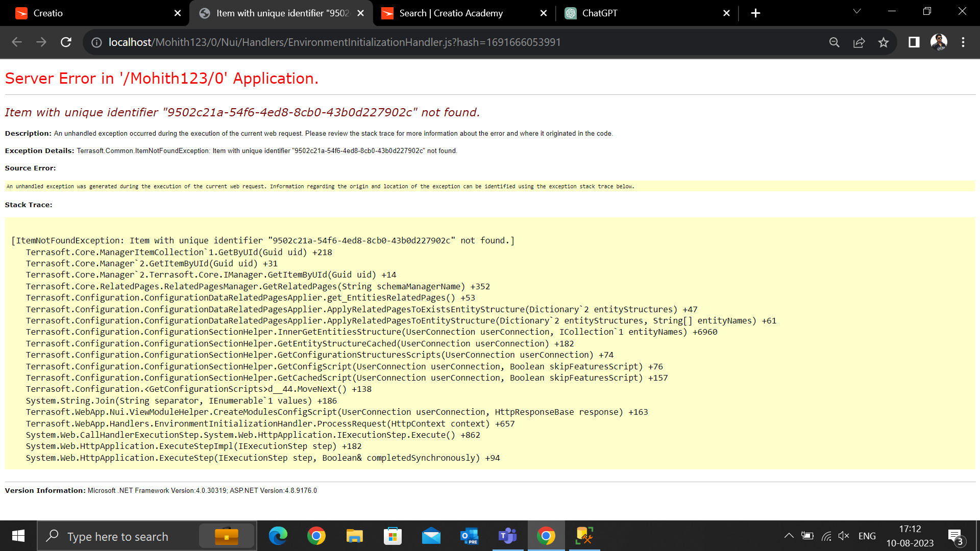
Task: Go back to previous page
Action: tap(17, 42)
